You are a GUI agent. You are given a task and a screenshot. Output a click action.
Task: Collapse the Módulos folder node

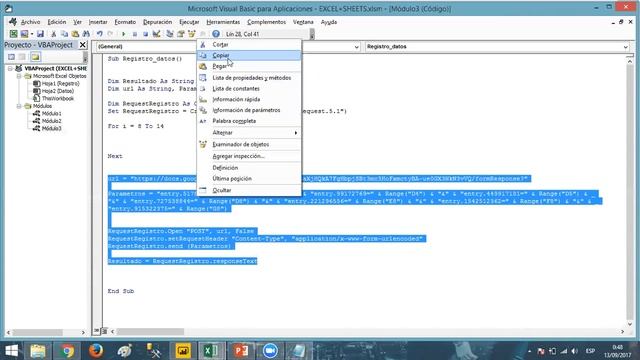point(19,106)
